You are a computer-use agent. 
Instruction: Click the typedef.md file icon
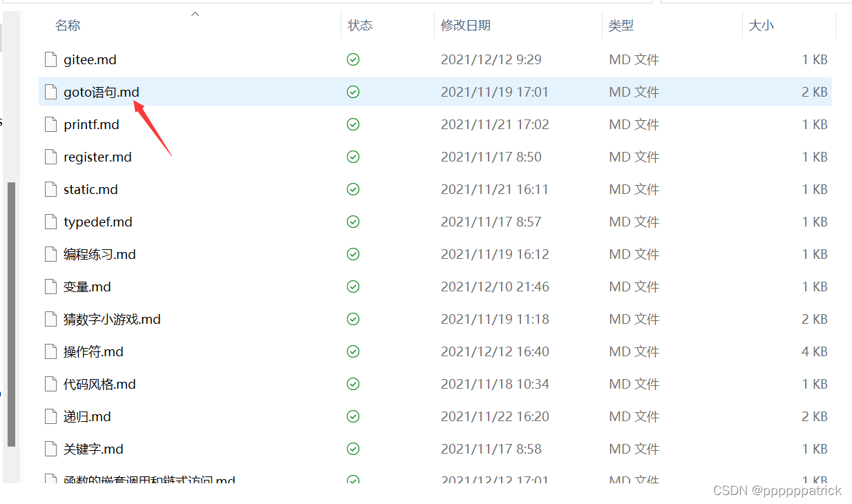coord(50,222)
